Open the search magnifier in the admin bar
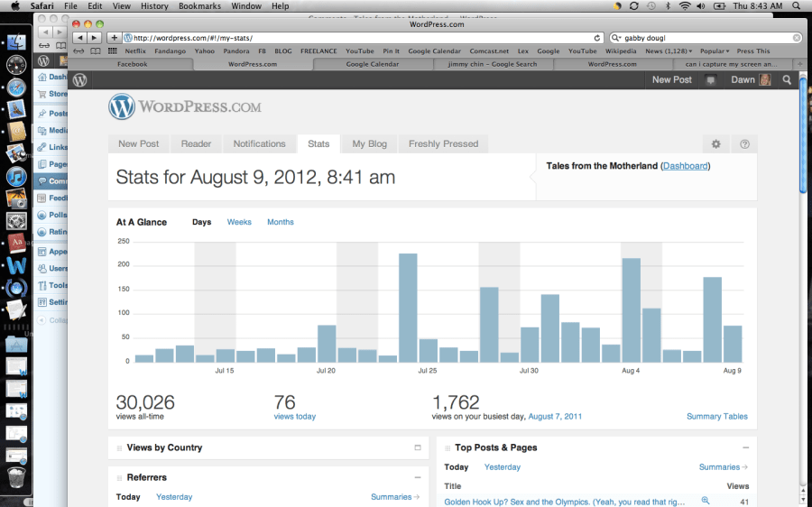Viewport: 812px width, 507px height. click(787, 80)
